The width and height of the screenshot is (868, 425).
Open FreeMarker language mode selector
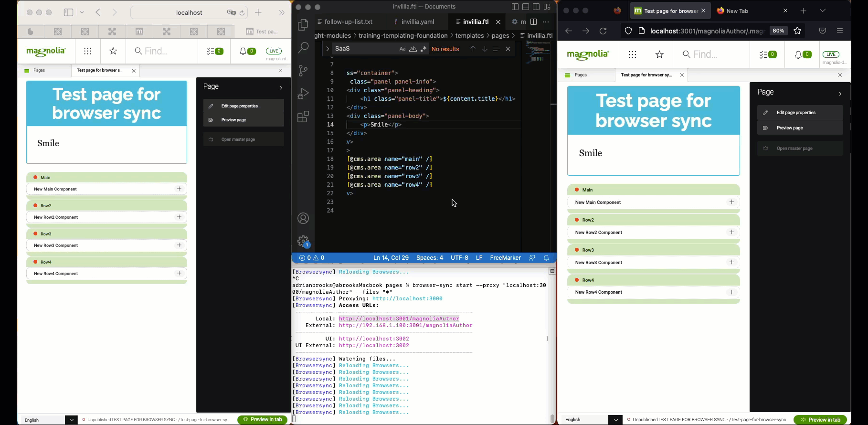505,258
